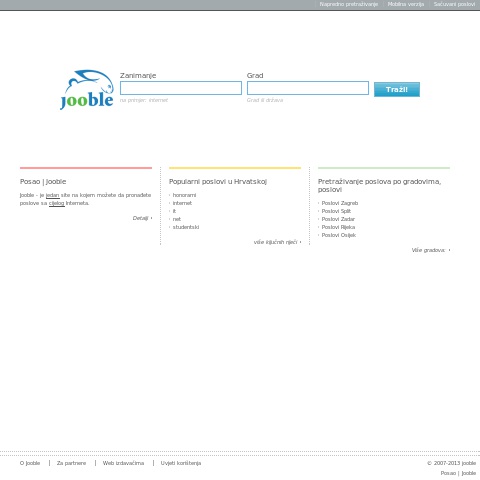Screen dimensions: 480x480
Task: Open 'Uvjeti korištenja' footer link
Action: click(181, 463)
